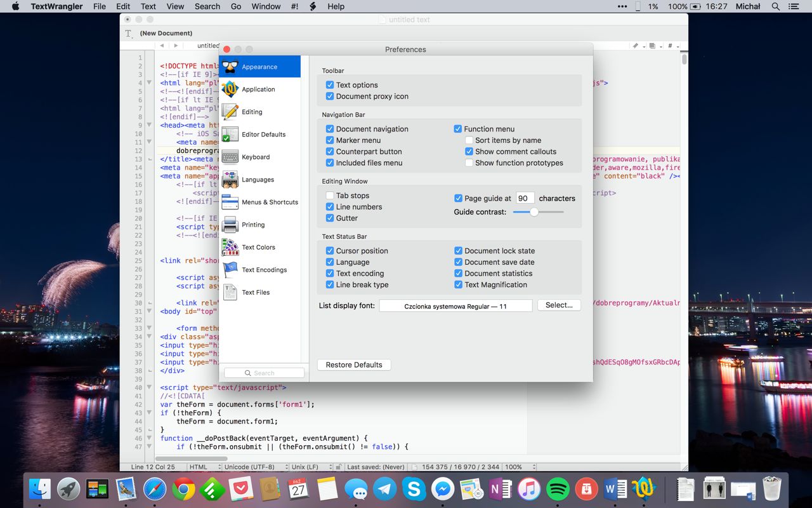Enable Sort items by name
The height and width of the screenshot is (508, 812).
point(469,140)
